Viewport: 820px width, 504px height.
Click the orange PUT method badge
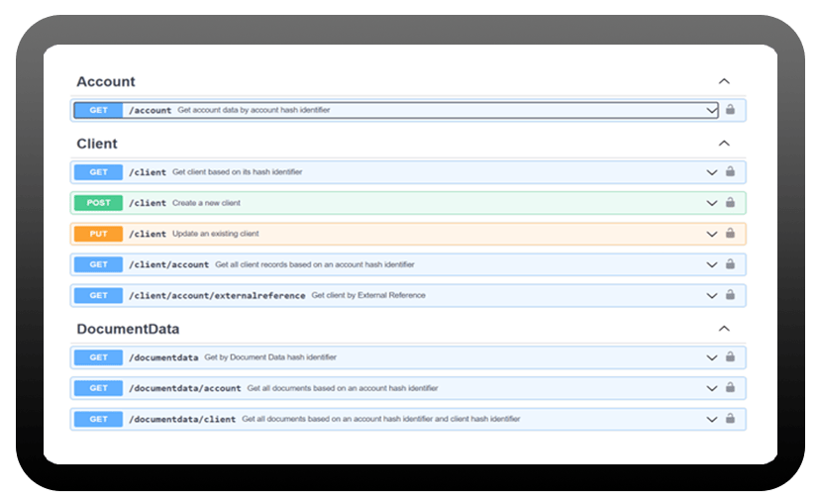pos(98,234)
